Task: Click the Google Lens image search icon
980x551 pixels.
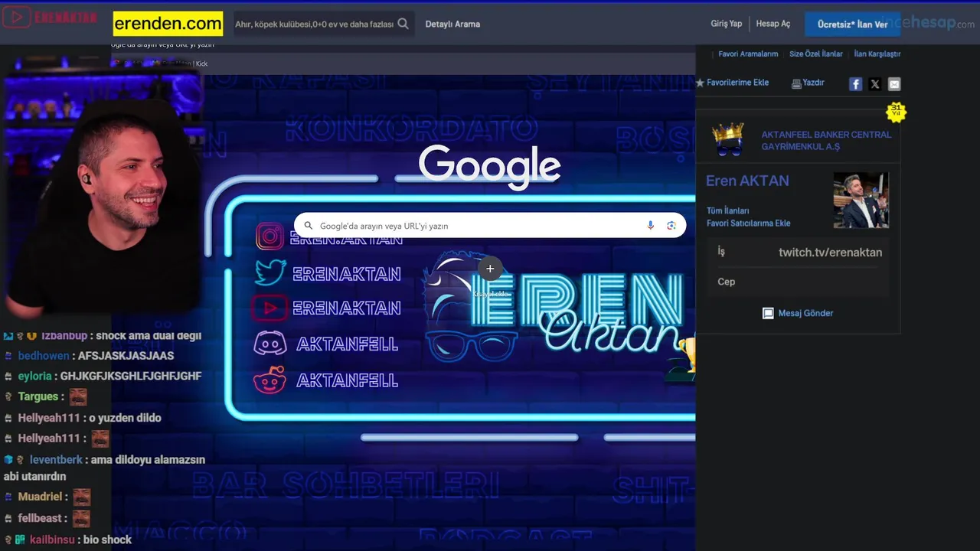Action: click(671, 226)
